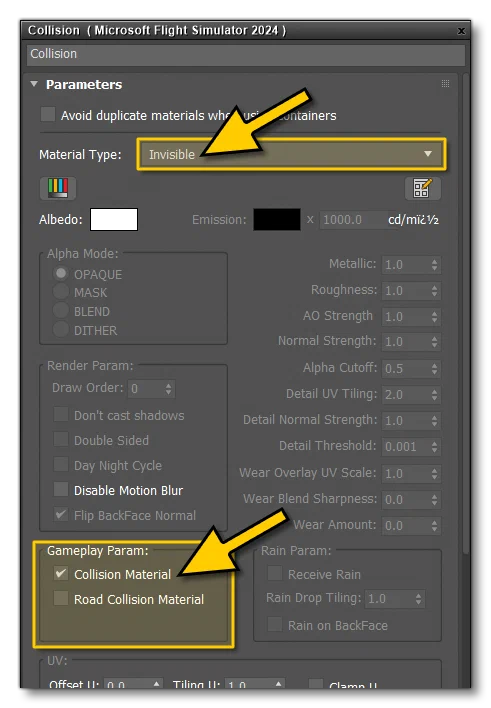This screenshot has width=491, height=708.
Task: Click the Wear Blend Sharpness value field
Action: 405,499
